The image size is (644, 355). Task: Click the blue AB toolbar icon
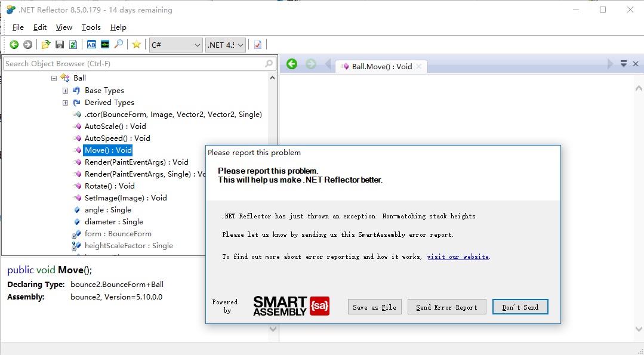pyautogui.click(x=91, y=45)
